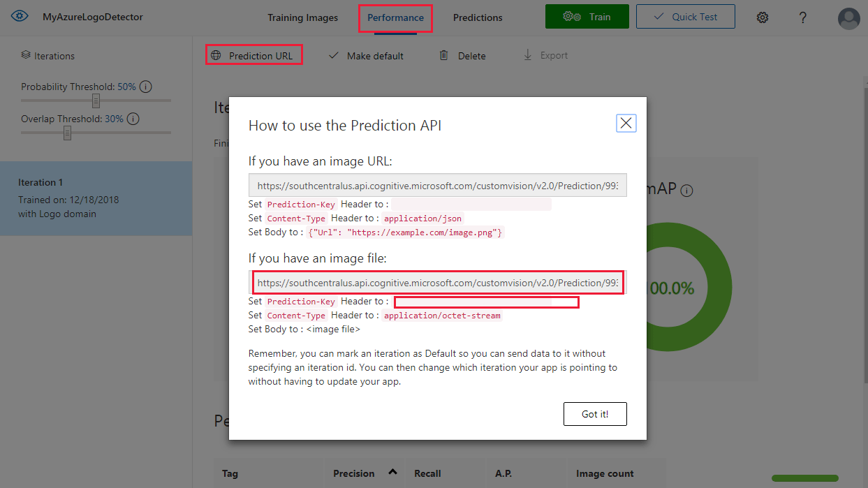Click the green Train button

(x=587, y=17)
